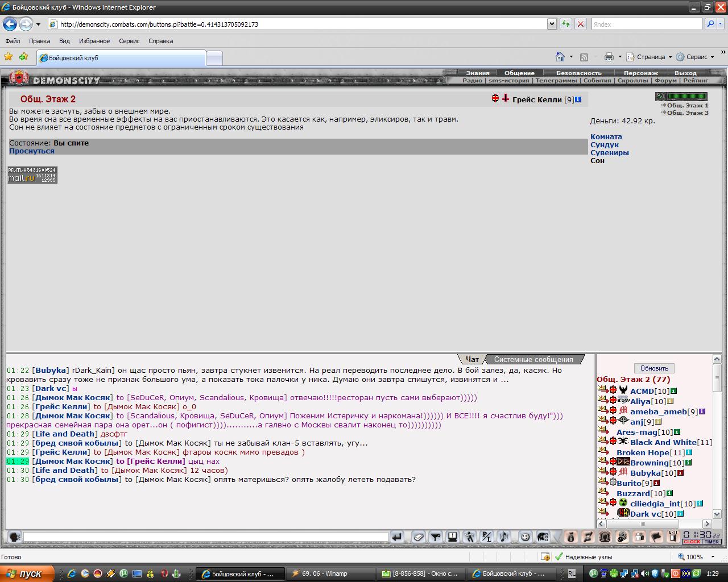Image resolution: width=728 pixels, height=582 pixels.
Task: Click the info icon beside Buzzard
Action: tap(669, 493)
